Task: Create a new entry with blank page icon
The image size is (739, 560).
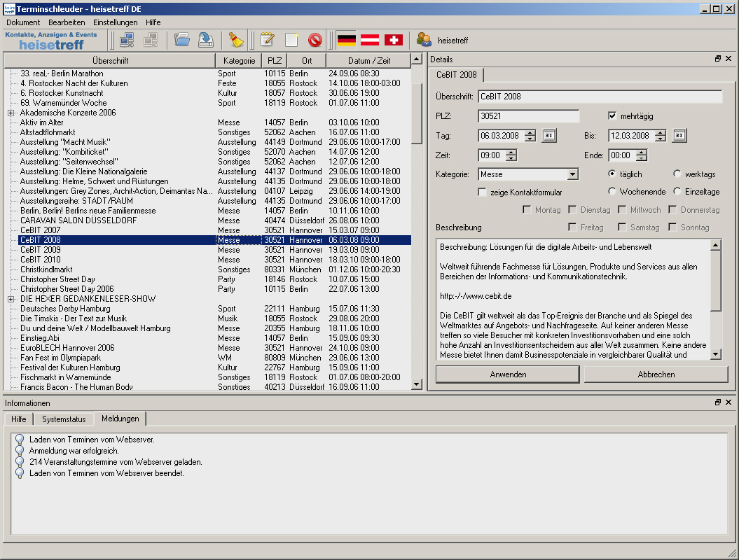Action: pos(291,41)
